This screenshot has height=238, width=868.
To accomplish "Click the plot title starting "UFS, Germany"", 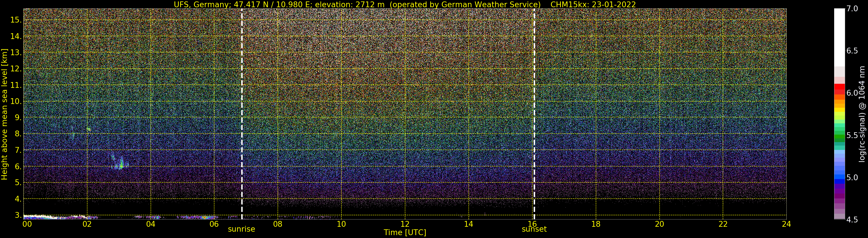I will tap(405, 4).
